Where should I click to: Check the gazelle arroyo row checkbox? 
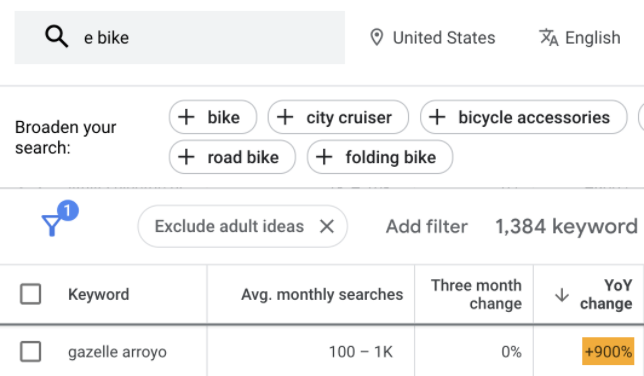pyautogui.click(x=31, y=351)
